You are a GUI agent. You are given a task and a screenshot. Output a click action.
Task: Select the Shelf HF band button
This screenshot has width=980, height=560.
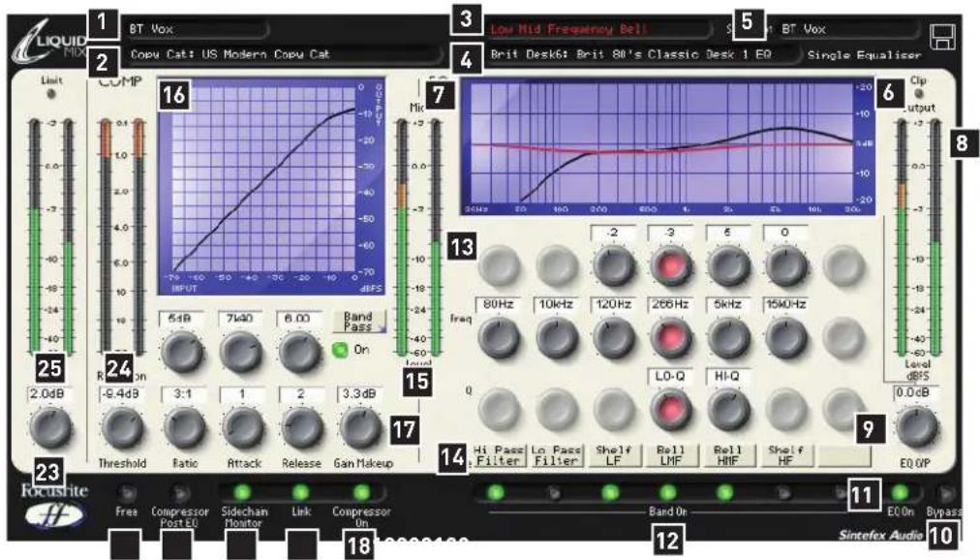(786, 455)
